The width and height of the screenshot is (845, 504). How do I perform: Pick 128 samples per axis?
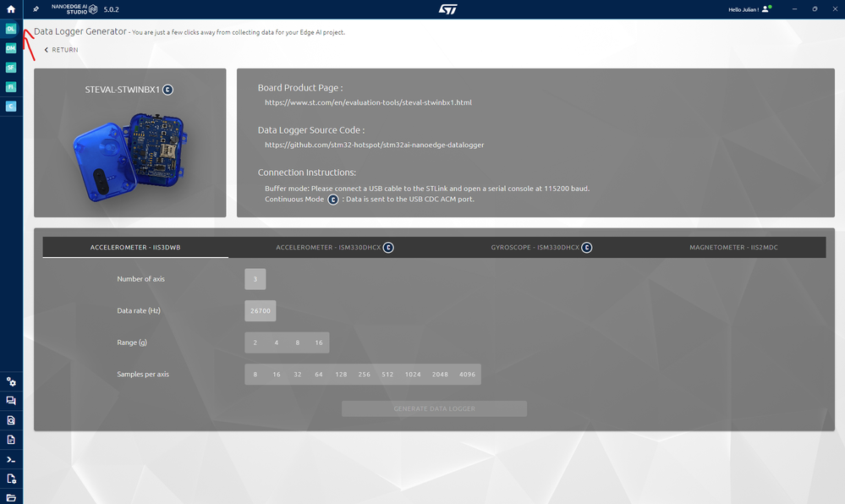(x=341, y=375)
